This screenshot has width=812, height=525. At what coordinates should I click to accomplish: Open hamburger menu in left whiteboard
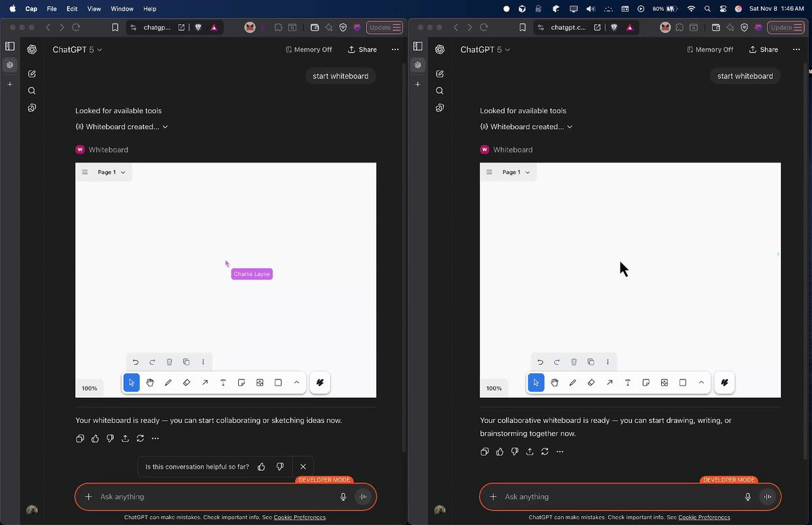(x=85, y=173)
